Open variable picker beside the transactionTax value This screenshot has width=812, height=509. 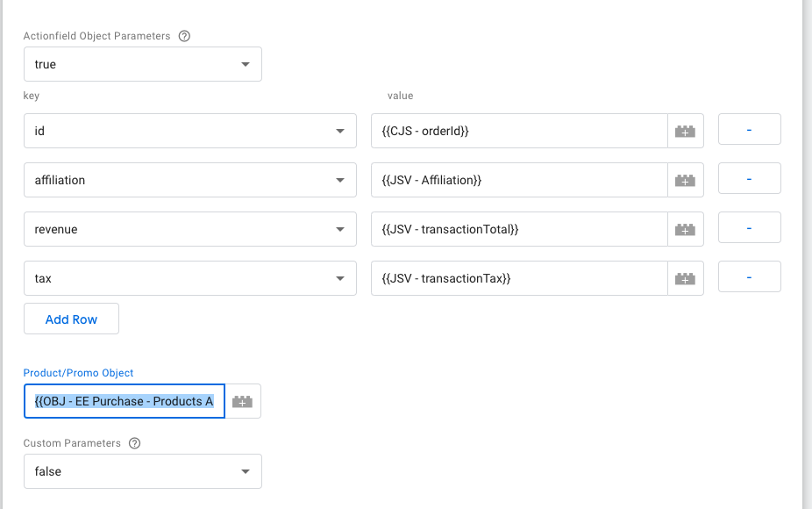[x=686, y=278]
